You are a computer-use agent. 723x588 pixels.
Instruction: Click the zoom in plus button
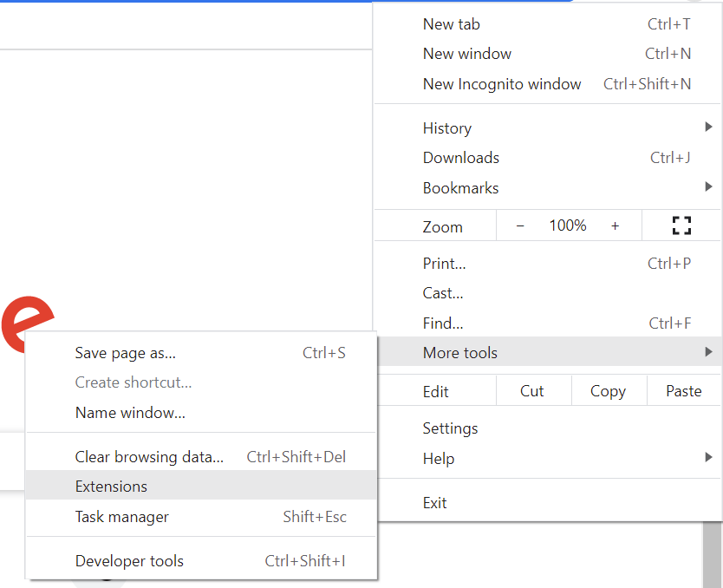click(x=615, y=226)
